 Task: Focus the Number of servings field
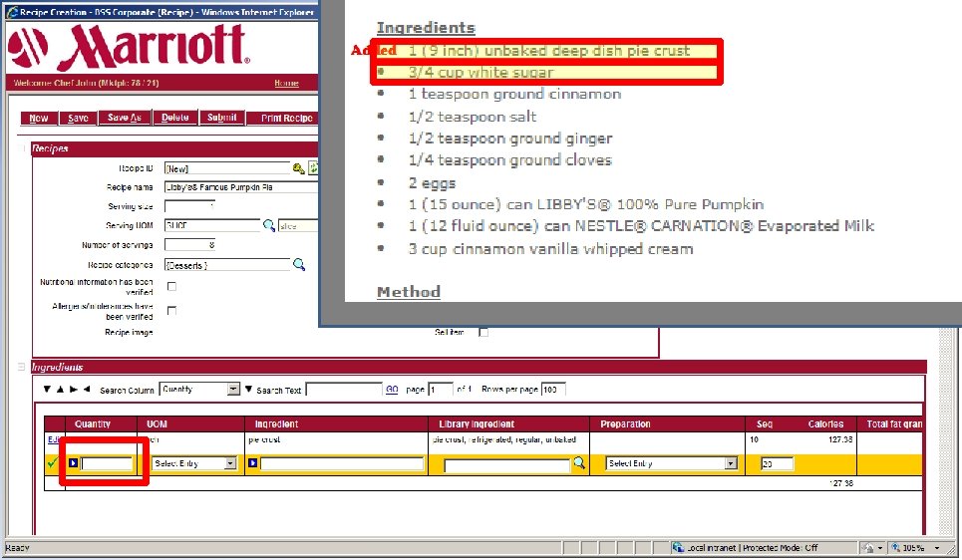(189, 245)
